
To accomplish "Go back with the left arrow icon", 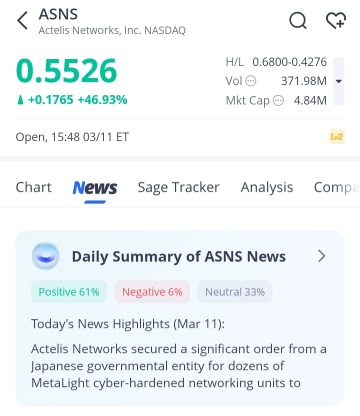I will (22, 21).
